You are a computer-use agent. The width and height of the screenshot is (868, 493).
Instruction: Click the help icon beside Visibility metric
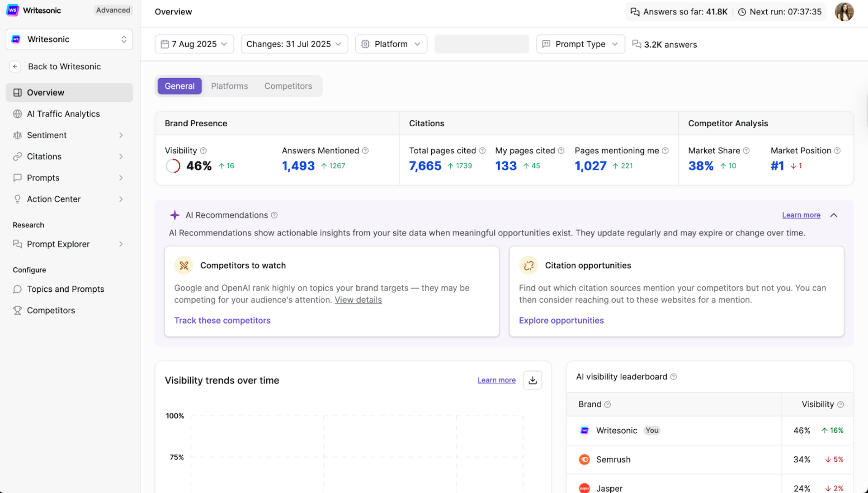(203, 151)
